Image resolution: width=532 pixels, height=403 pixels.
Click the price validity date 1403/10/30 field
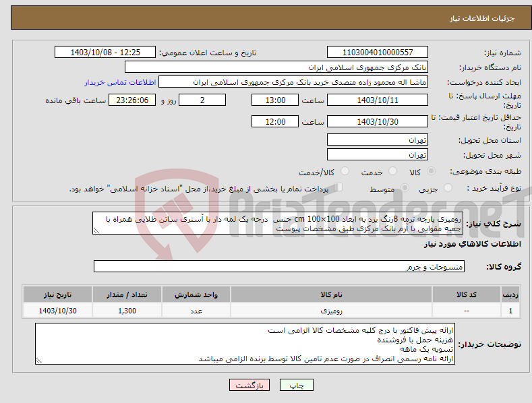pyautogui.click(x=378, y=121)
